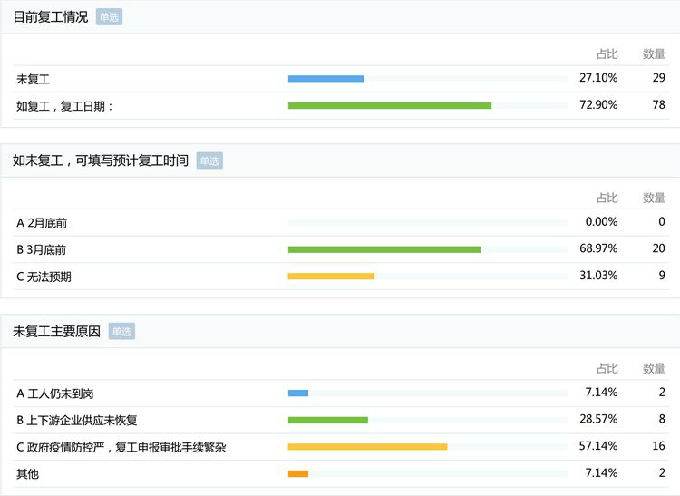
Task: Click the C 无法预期 row label
Action: (44, 277)
